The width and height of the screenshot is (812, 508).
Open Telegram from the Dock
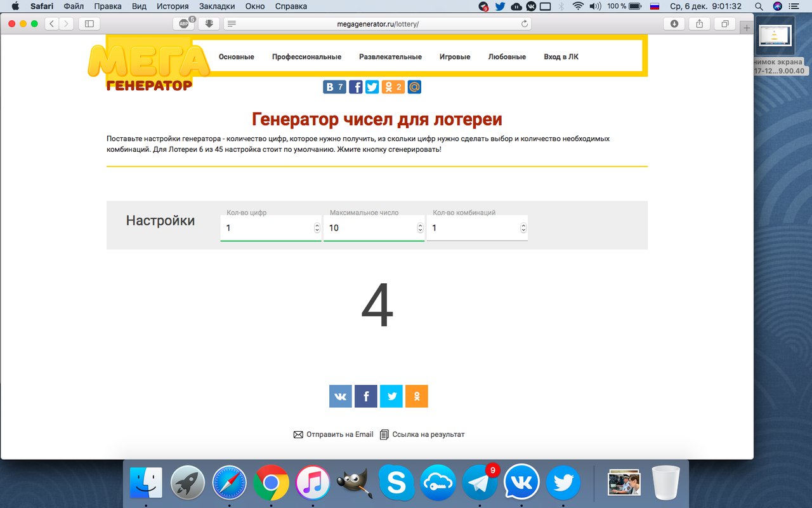480,484
